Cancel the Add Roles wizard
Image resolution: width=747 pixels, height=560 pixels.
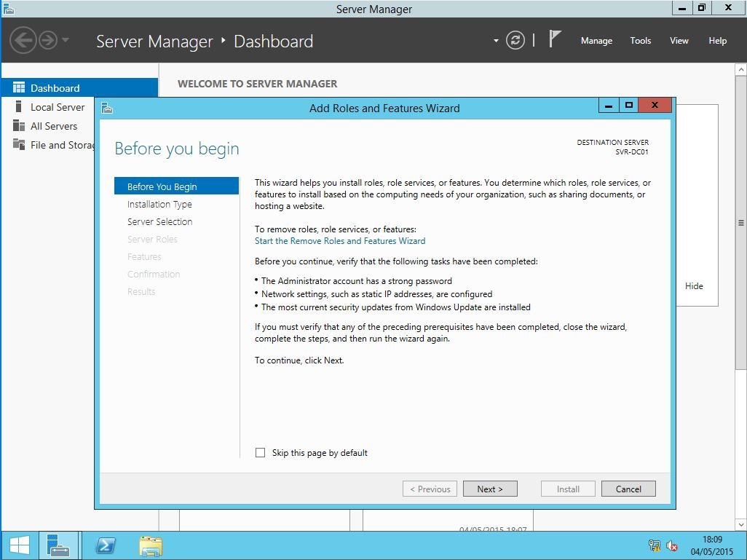(x=628, y=489)
